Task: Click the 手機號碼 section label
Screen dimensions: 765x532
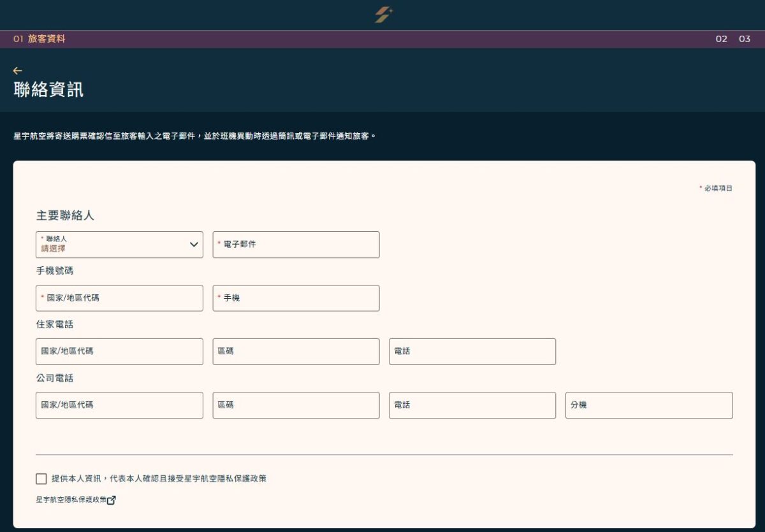Action: pos(55,271)
